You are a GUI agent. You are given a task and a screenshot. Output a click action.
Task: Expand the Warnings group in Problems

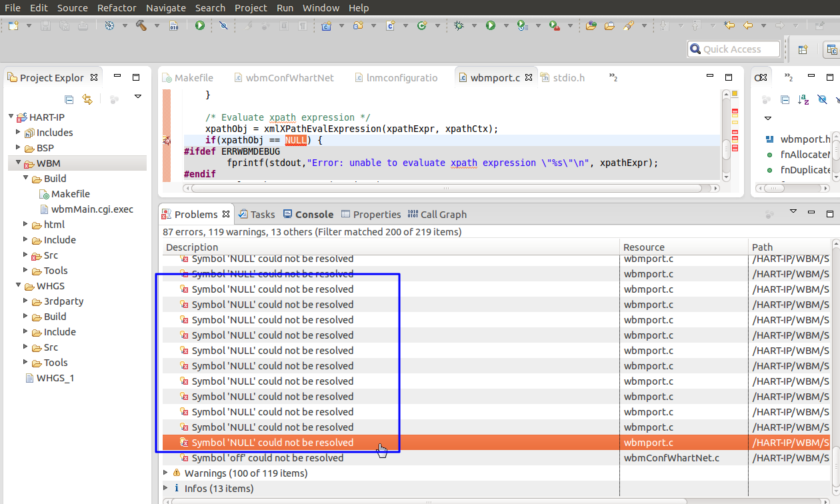[x=166, y=473]
